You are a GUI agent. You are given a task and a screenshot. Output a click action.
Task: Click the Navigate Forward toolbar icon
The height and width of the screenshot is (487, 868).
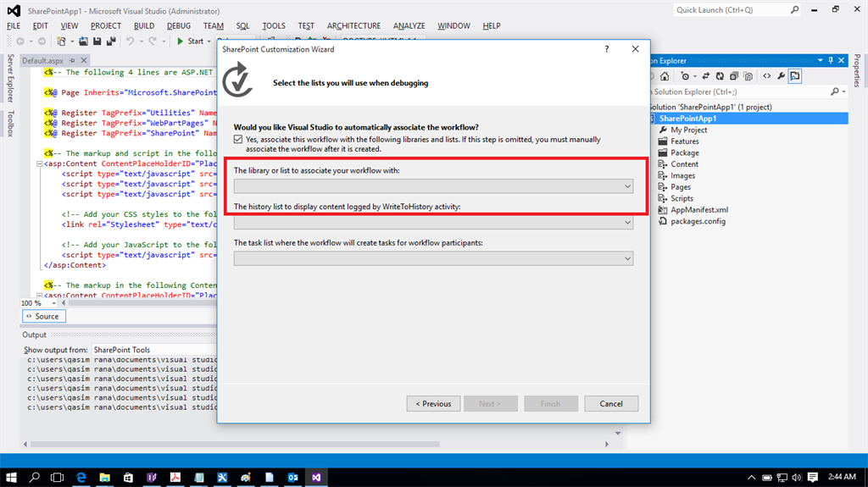tap(42, 41)
